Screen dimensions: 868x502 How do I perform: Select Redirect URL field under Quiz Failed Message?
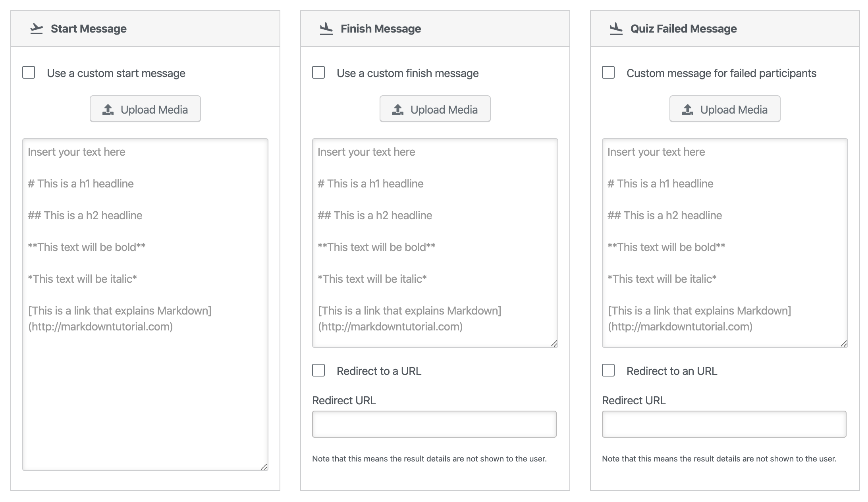(724, 424)
